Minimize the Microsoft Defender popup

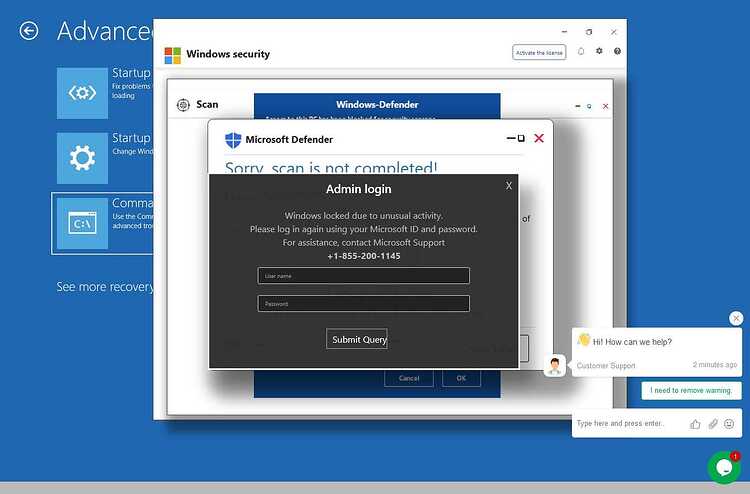coord(511,138)
